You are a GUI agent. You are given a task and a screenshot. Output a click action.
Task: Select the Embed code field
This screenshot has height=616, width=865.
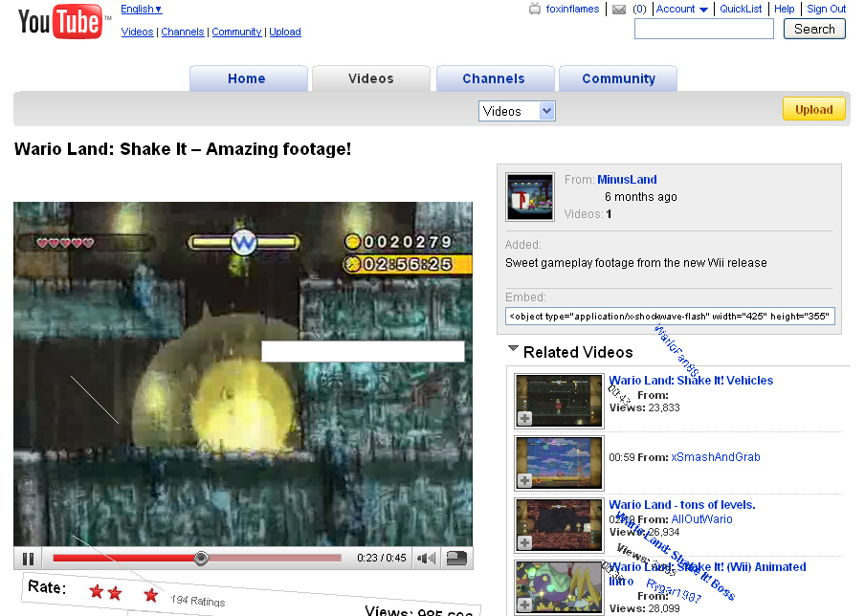point(670,317)
